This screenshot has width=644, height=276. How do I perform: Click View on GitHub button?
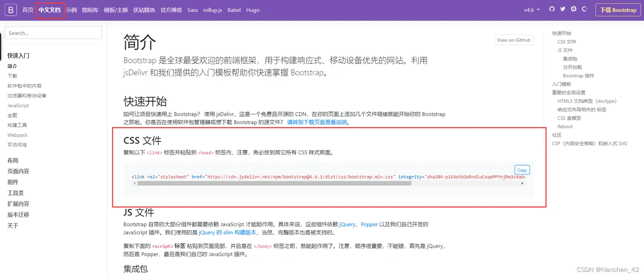[x=513, y=40]
